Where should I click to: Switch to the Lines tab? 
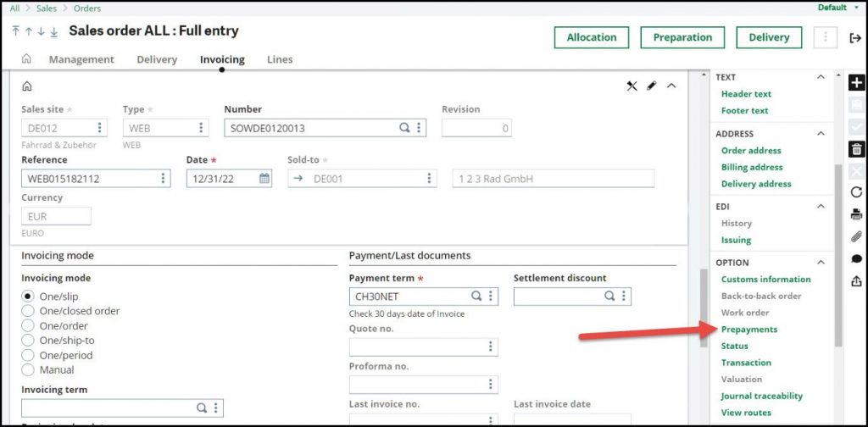pos(280,59)
